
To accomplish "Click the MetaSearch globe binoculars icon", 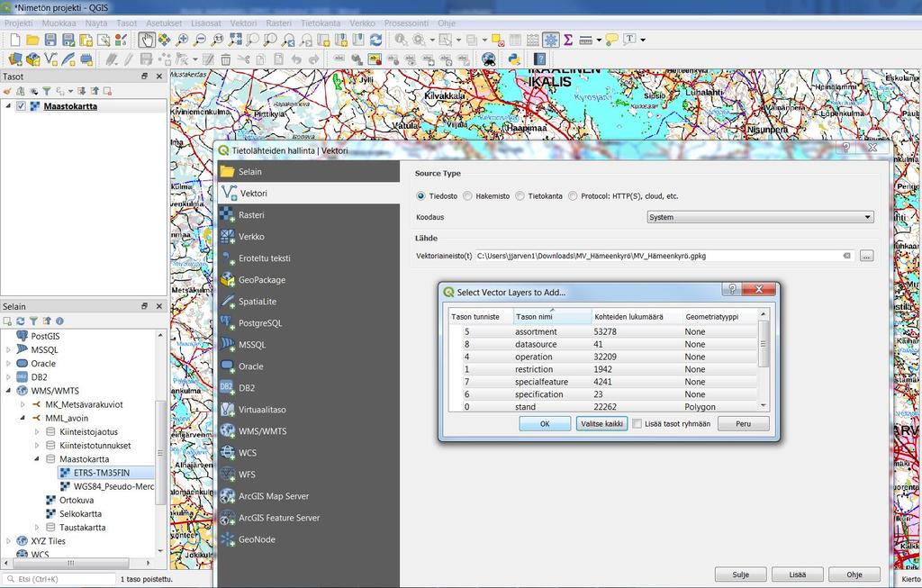I will point(489,59).
